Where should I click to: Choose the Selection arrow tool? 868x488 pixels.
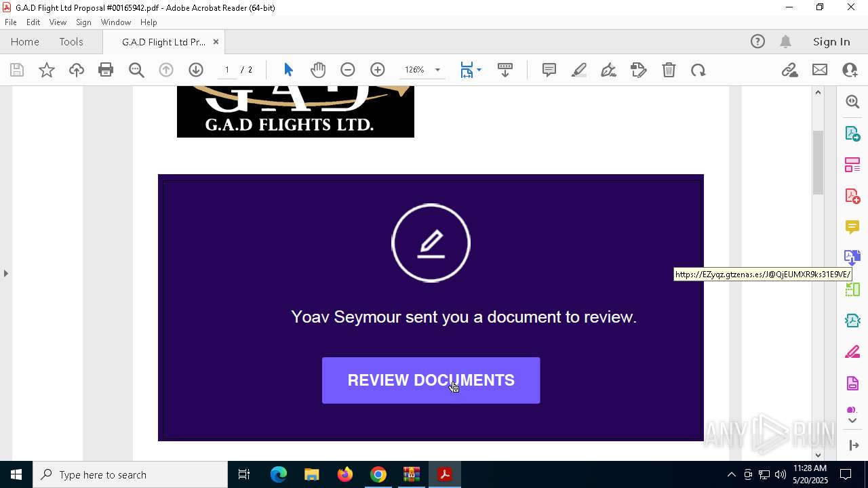(x=288, y=70)
